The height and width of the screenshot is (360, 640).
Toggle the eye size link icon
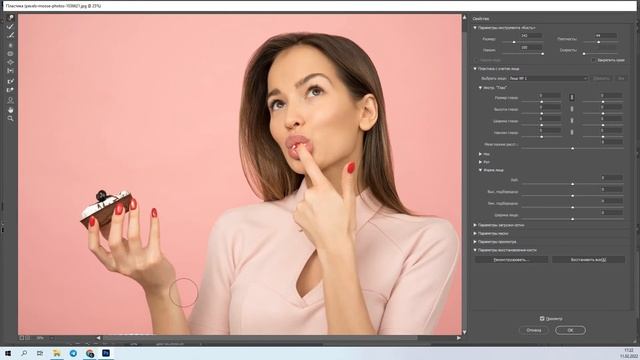[x=572, y=97]
